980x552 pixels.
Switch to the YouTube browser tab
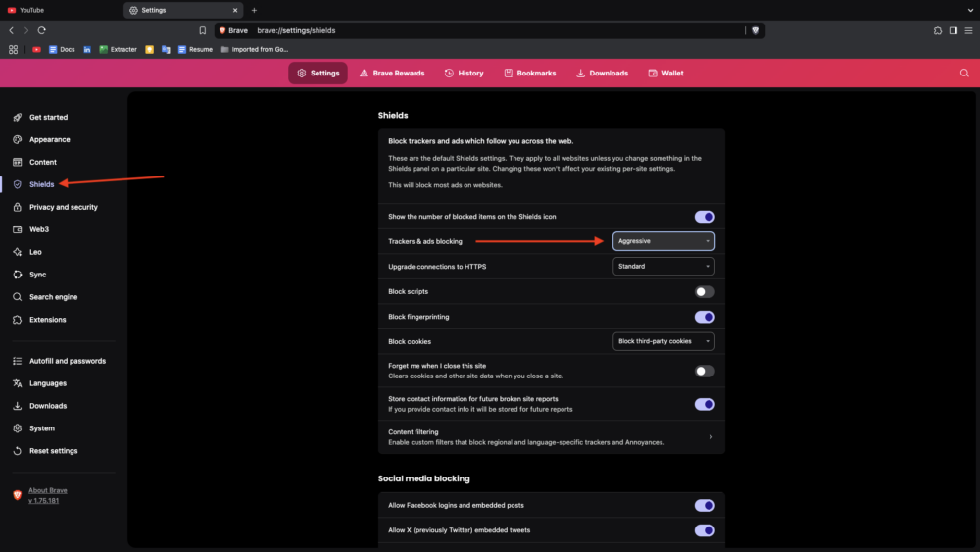pos(61,10)
